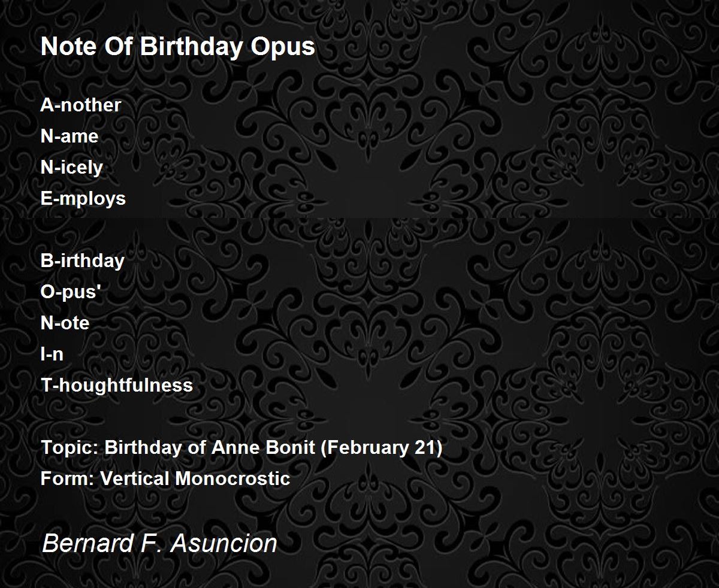Click the word N-icely
Screen dimensions: 719x588
[x=72, y=168]
